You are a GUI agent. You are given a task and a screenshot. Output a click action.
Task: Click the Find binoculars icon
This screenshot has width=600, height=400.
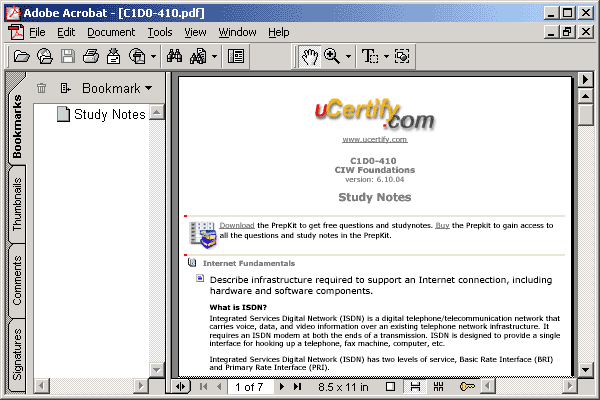[x=174, y=57]
